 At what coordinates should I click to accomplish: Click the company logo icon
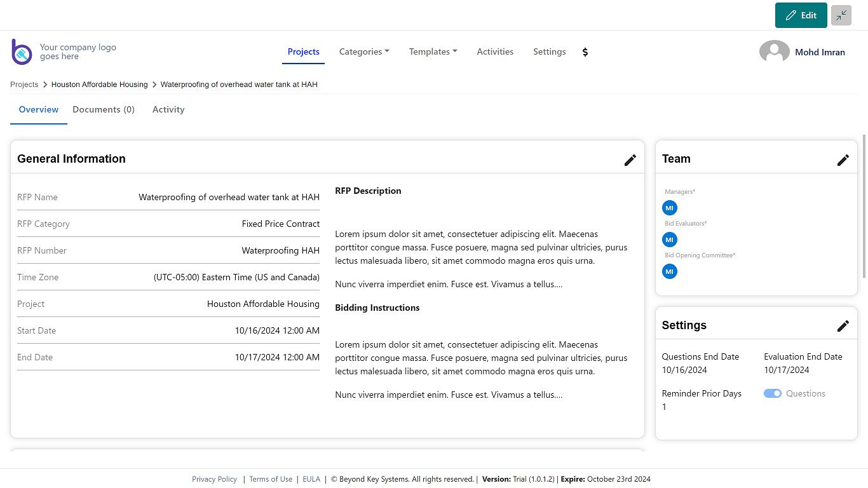[x=22, y=52]
